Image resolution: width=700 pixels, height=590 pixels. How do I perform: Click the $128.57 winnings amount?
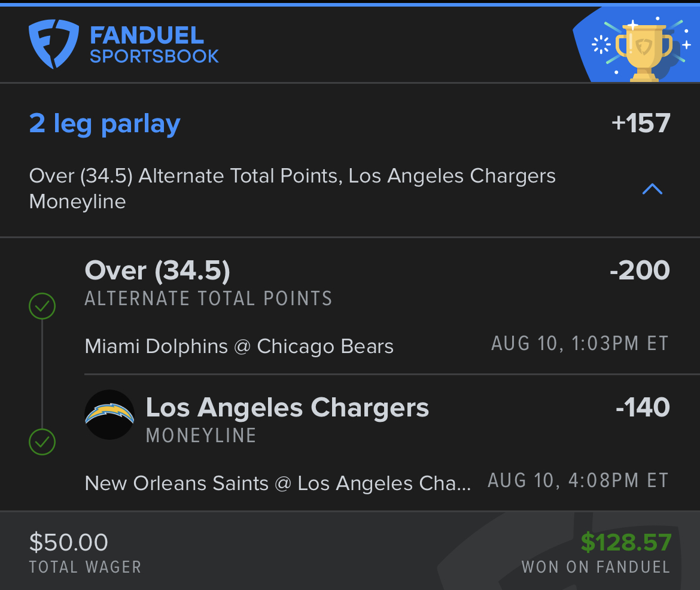[626, 543]
